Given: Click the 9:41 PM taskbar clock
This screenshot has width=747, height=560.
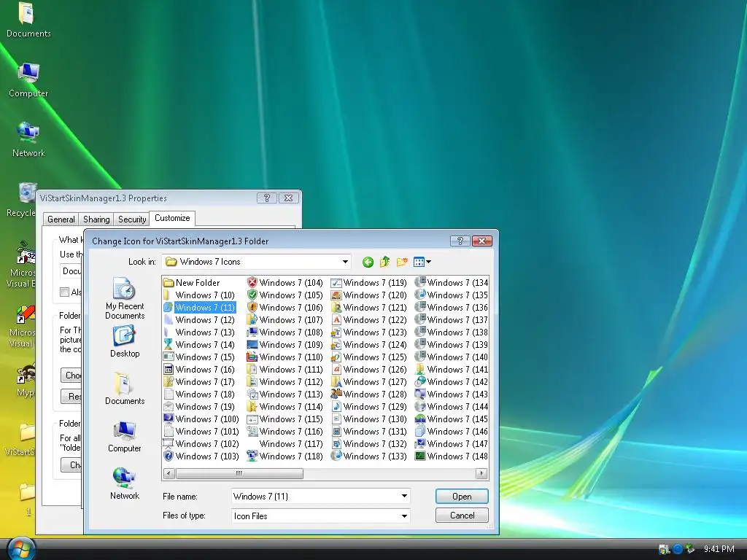Looking at the screenshot, I should (x=719, y=549).
